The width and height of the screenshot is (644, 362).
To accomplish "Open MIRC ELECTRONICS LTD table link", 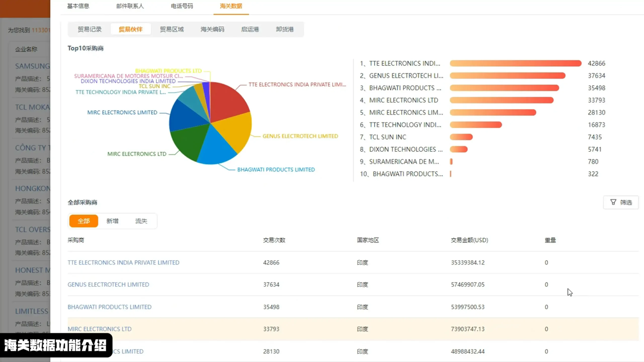I will click(99, 329).
